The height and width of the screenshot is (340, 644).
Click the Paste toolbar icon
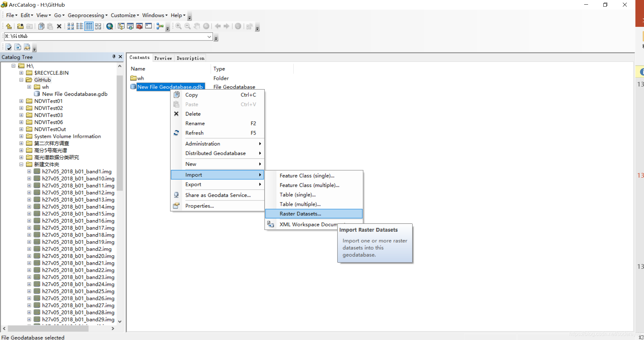pyautogui.click(x=50, y=26)
